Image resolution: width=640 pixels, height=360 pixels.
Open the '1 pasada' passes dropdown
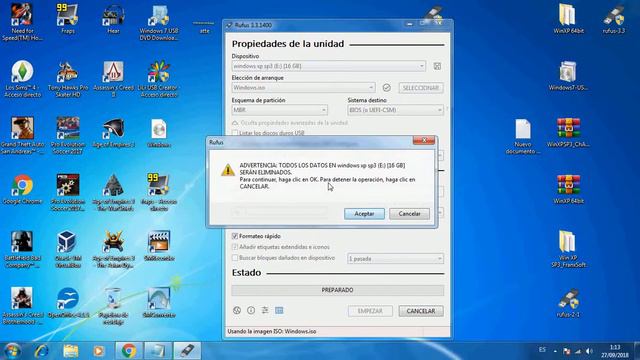(396, 258)
